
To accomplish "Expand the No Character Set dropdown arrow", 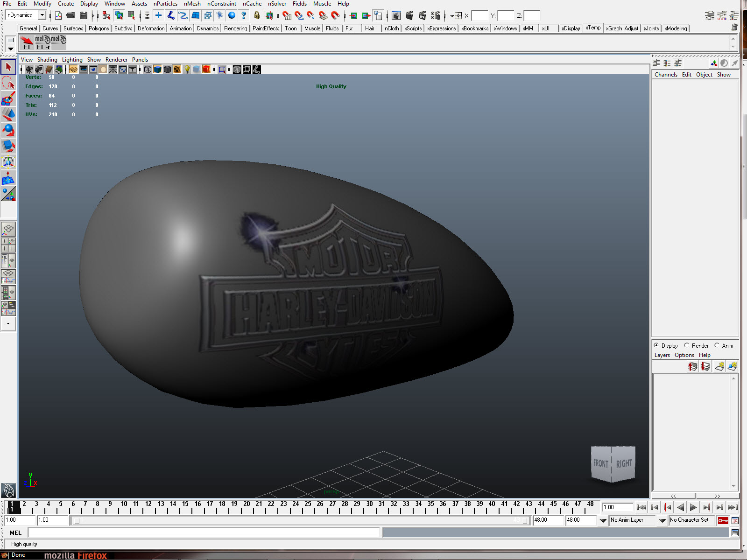I will [x=662, y=520].
